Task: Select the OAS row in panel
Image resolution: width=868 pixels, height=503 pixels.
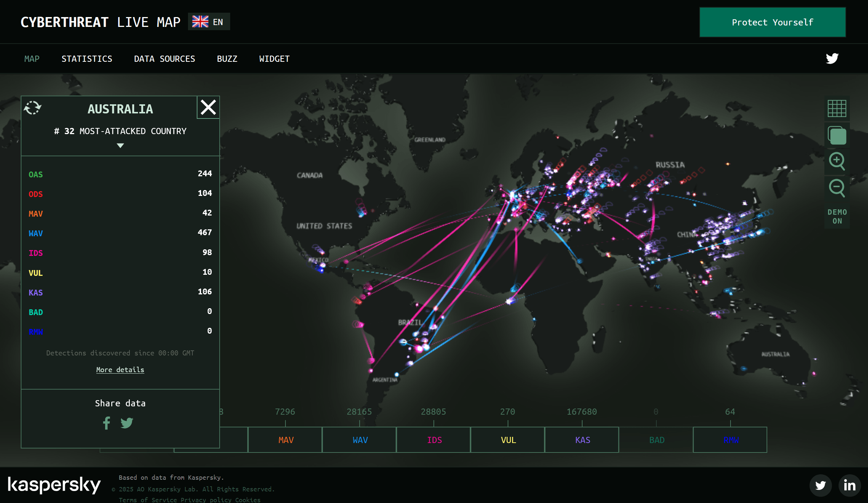Action: coord(120,174)
